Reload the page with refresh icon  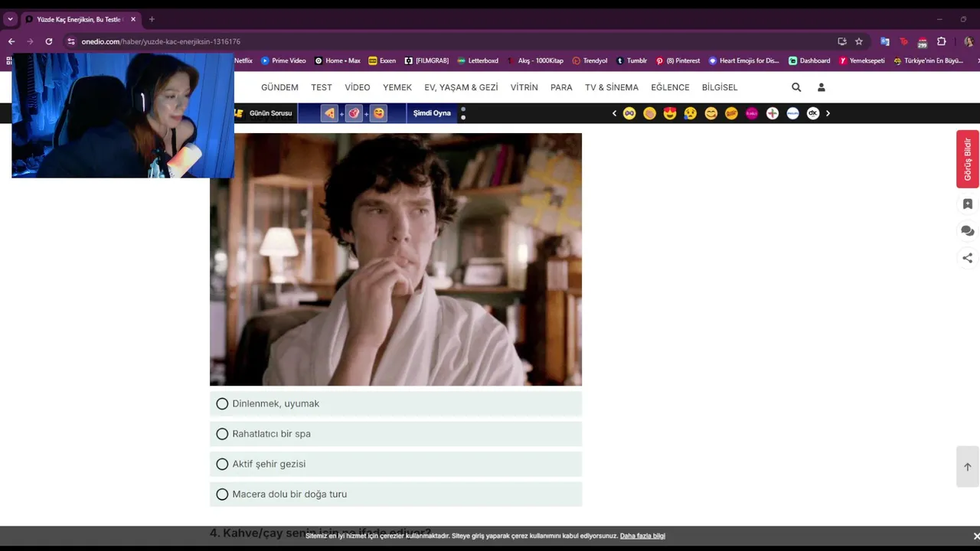[x=49, y=41]
